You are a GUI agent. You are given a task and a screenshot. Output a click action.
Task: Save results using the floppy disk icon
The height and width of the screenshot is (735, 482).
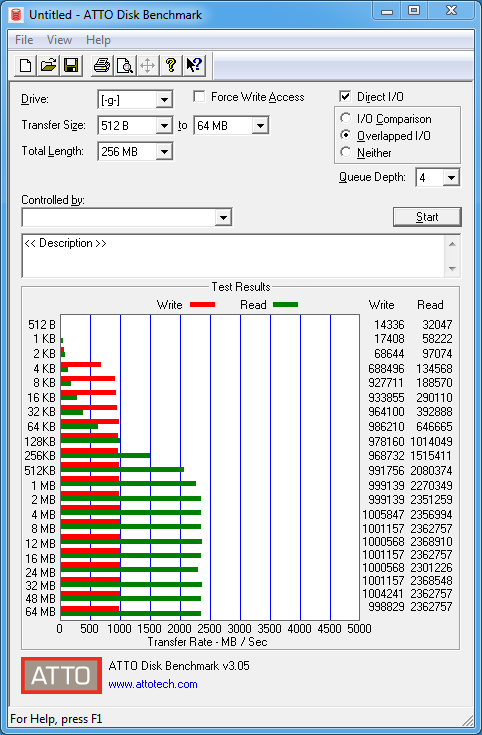[71, 65]
